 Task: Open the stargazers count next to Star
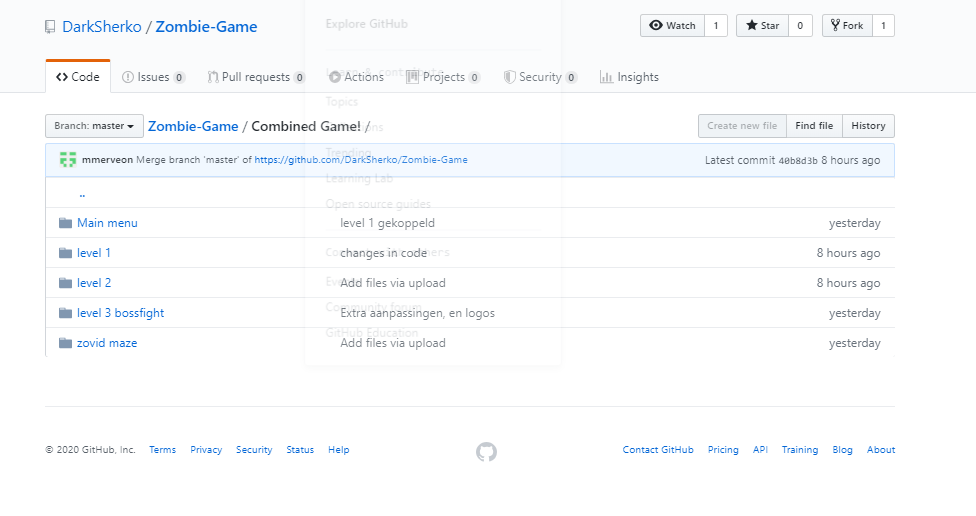point(800,26)
